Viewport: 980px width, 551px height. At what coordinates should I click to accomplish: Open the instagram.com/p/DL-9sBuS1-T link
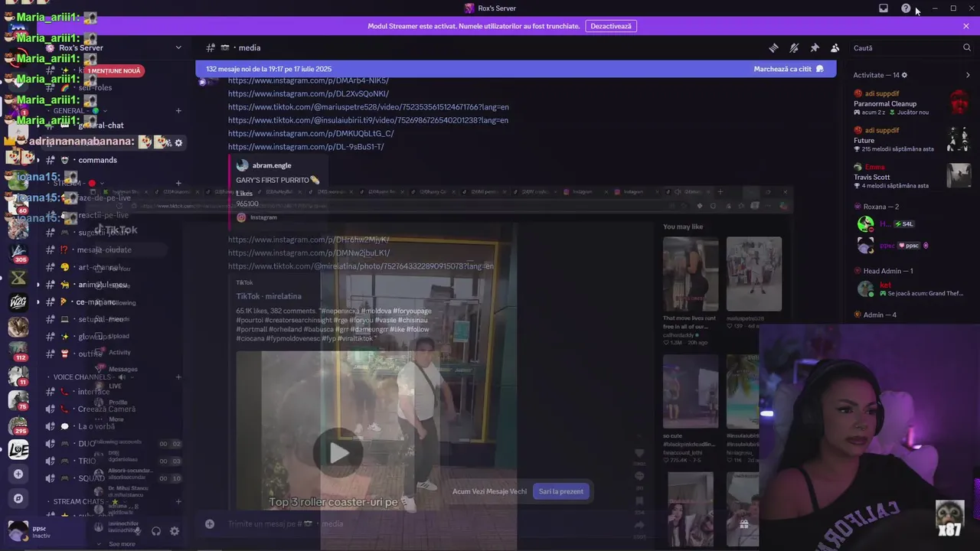click(x=306, y=146)
